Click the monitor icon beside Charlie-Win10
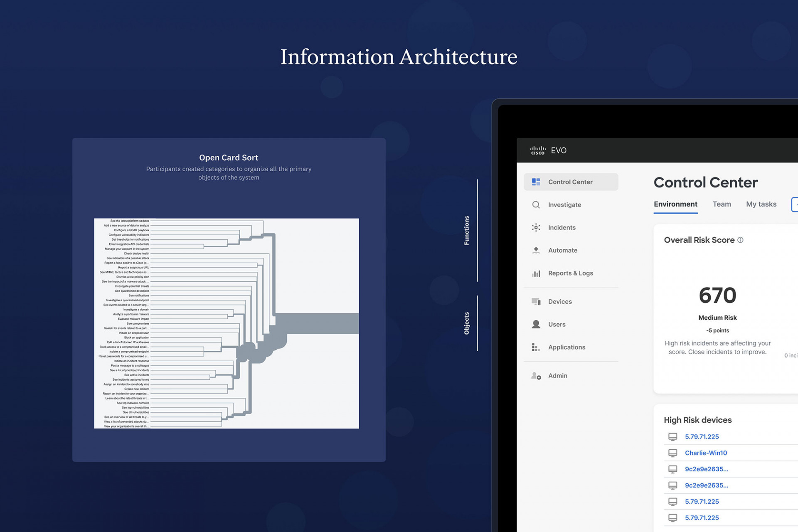 tap(673, 453)
